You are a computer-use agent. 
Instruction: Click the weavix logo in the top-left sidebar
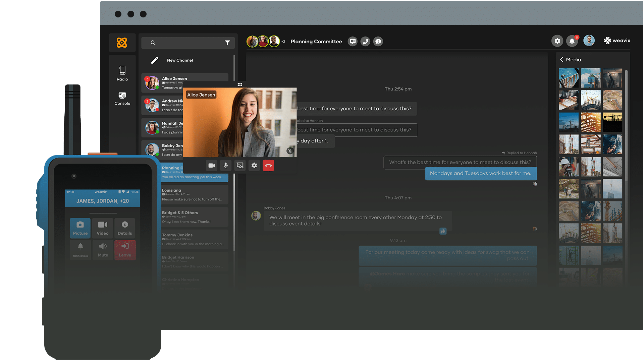[x=122, y=42]
